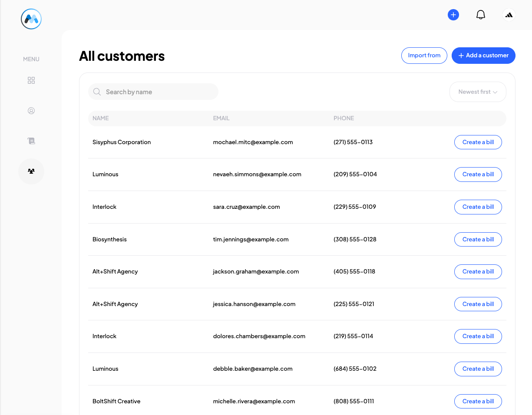This screenshot has width=532, height=415.
Task: Open the dashboard grid icon in menu
Action: click(31, 80)
